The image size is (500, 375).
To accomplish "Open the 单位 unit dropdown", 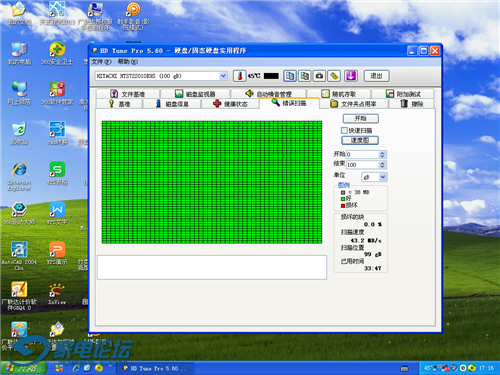I will pyautogui.click(x=383, y=177).
